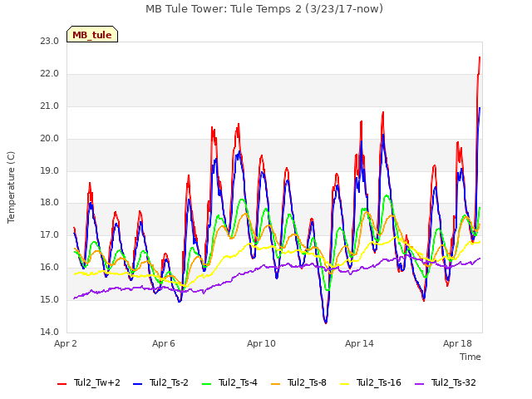
Task: Click the MB_tule annotation label
Action: tap(92, 35)
